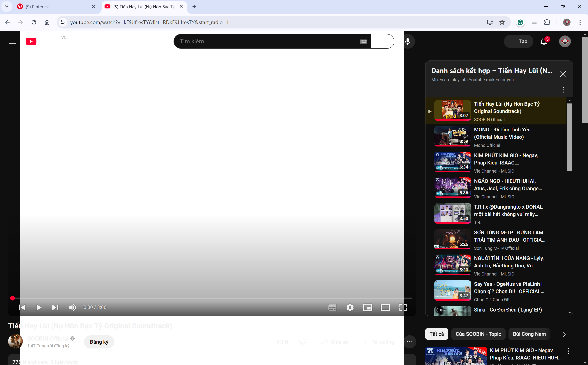Reload the current page
This screenshot has width=588, height=365.
pos(34,22)
